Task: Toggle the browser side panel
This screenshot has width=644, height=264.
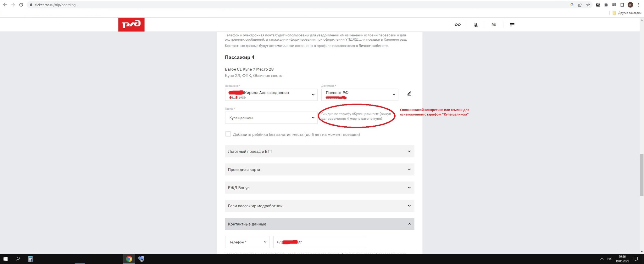Action: pyautogui.click(x=622, y=5)
